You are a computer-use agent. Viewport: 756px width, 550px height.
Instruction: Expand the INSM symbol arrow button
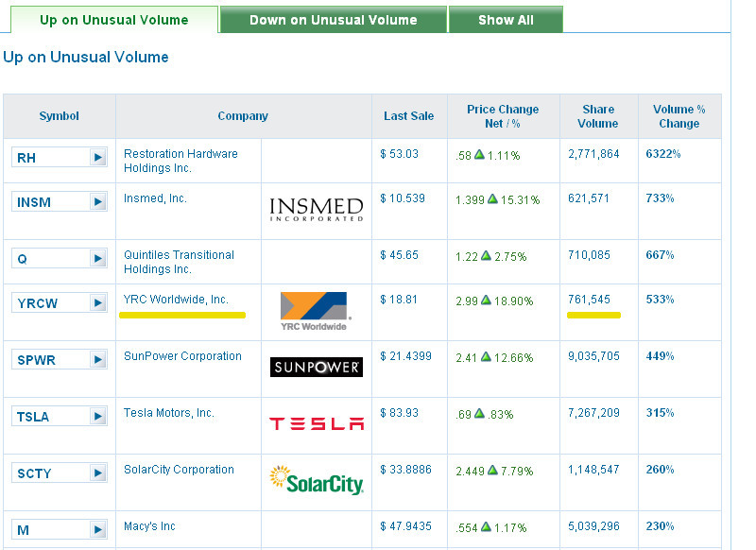[98, 202]
